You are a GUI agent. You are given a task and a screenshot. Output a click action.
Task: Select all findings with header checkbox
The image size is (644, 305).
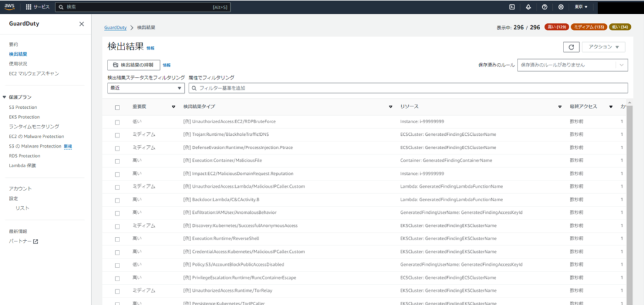tap(118, 107)
